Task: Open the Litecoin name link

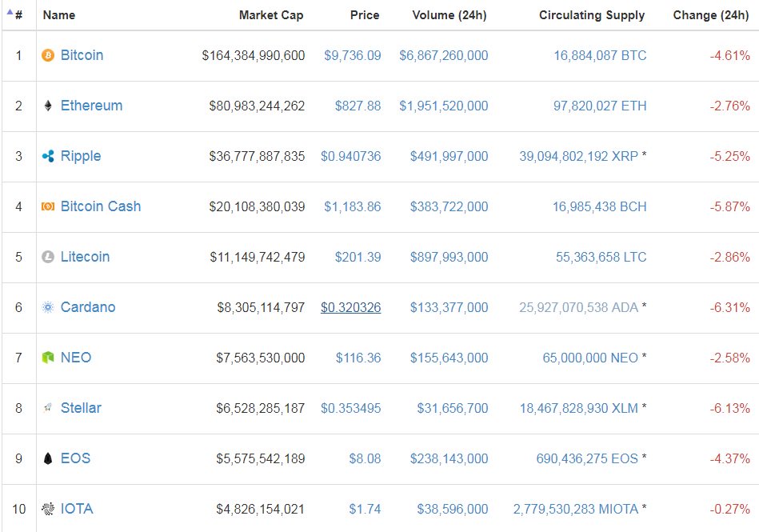Action: pos(86,257)
